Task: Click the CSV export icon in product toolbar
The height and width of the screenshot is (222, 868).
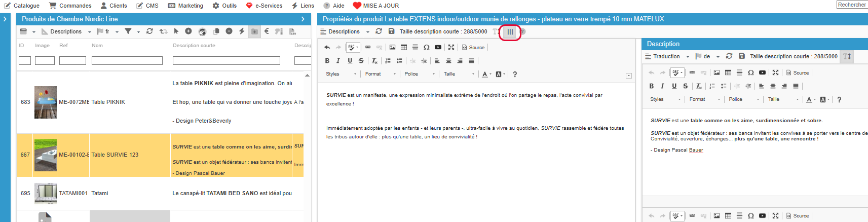Action: [x=292, y=31]
